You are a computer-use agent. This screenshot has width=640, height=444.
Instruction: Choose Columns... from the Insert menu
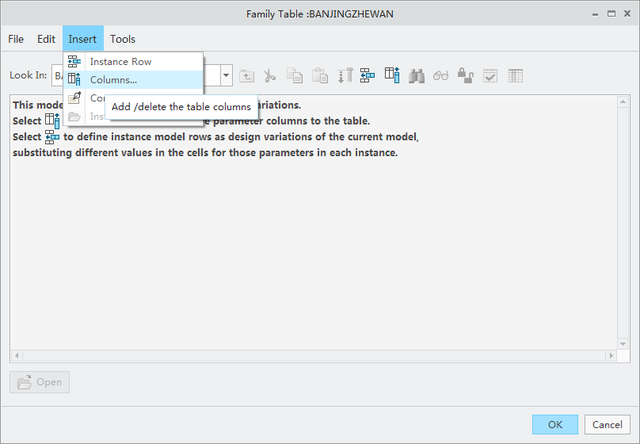pyautogui.click(x=133, y=80)
